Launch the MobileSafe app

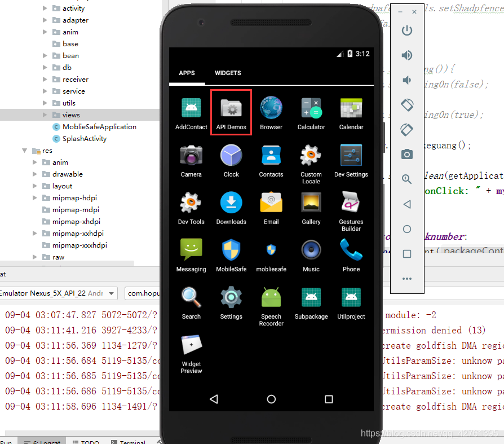[231, 256]
